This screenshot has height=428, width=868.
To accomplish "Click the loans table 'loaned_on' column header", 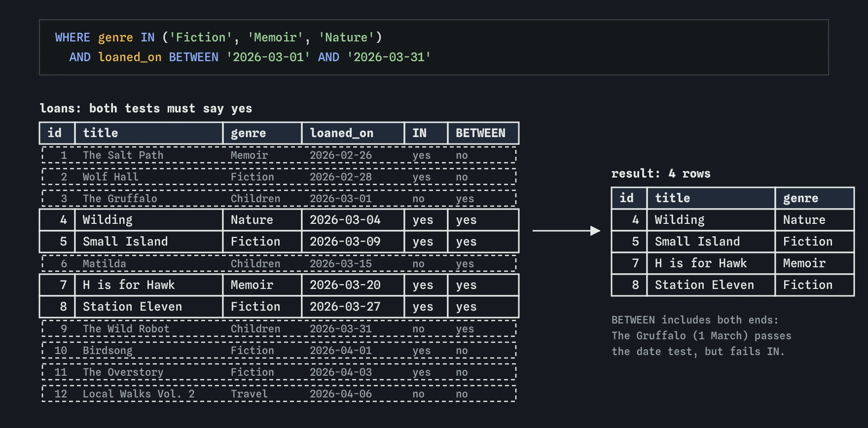I will [353, 133].
